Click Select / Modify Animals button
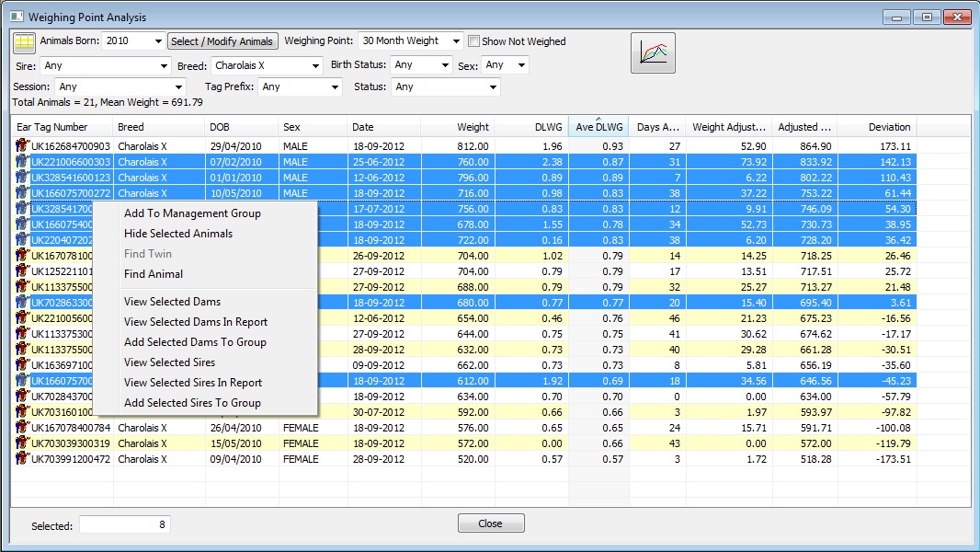Image resolution: width=980 pixels, height=552 pixels. coord(222,41)
